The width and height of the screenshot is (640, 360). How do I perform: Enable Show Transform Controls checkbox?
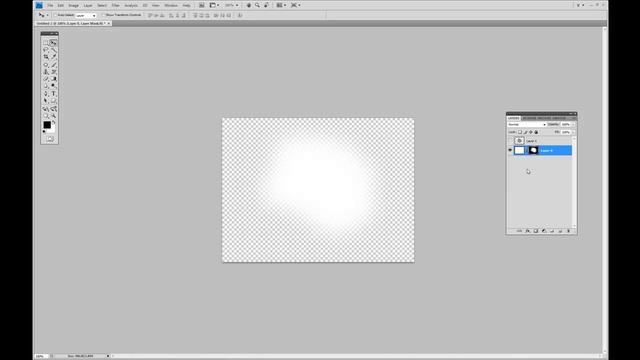[104, 15]
